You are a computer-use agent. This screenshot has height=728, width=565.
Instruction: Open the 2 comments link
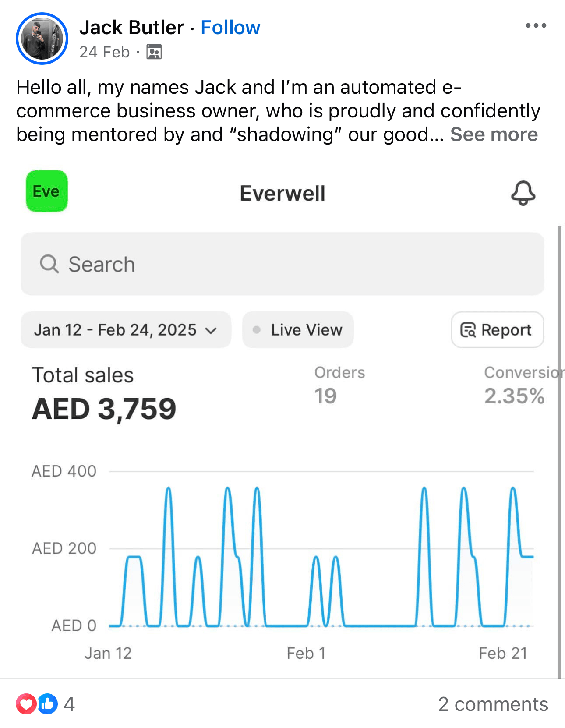[493, 704]
